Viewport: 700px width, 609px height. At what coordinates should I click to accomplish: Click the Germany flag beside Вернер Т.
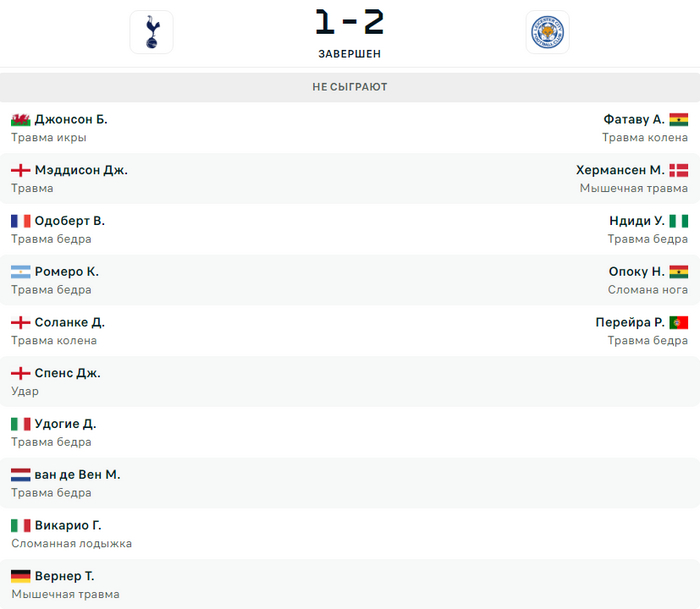pyautogui.click(x=20, y=576)
